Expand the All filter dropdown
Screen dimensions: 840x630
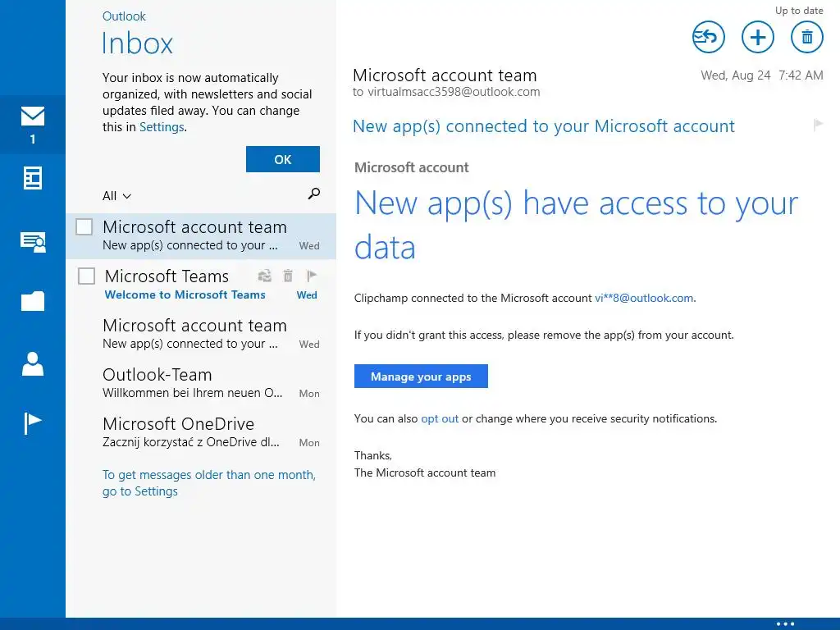point(116,196)
